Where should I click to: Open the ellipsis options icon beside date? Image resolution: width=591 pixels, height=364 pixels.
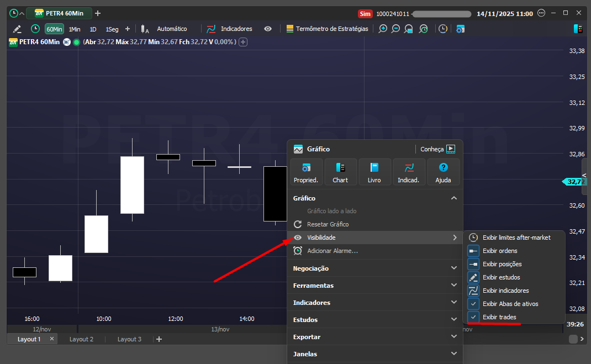click(x=541, y=13)
